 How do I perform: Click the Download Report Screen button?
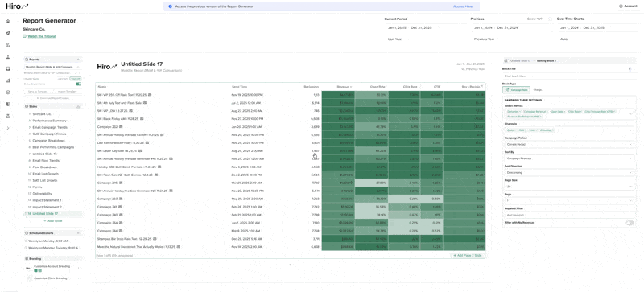pyautogui.click(x=52, y=98)
